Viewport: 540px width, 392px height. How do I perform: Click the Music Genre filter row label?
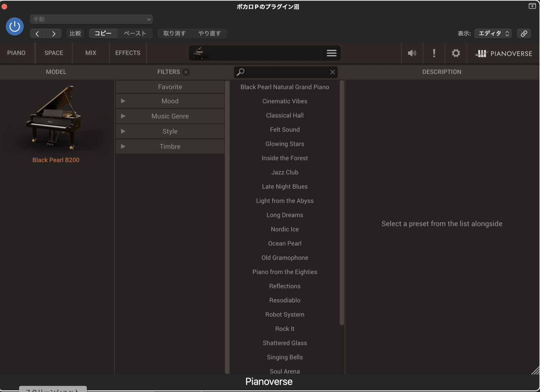click(x=170, y=116)
